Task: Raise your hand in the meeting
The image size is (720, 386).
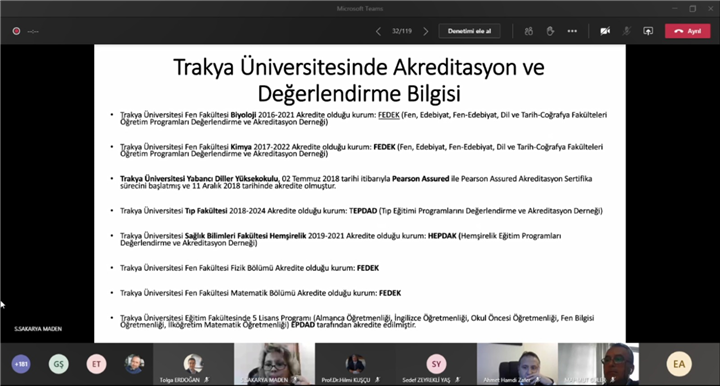Action: click(x=550, y=31)
